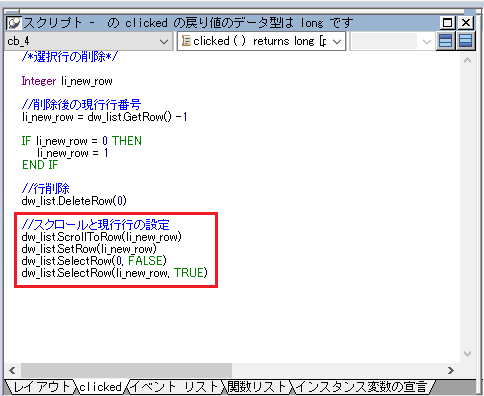Close the script window
This screenshot has width=484, height=396.
tap(466, 23)
